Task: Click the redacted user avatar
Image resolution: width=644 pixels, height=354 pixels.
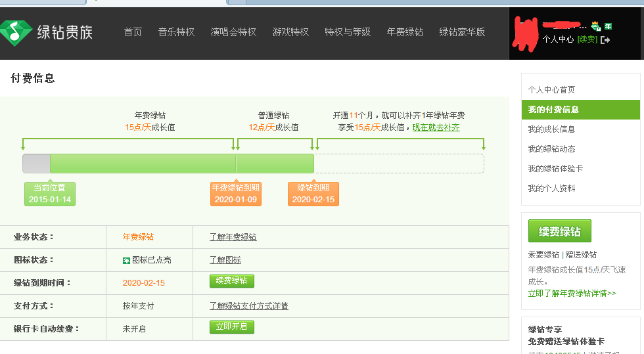Action: (x=525, y=33)
